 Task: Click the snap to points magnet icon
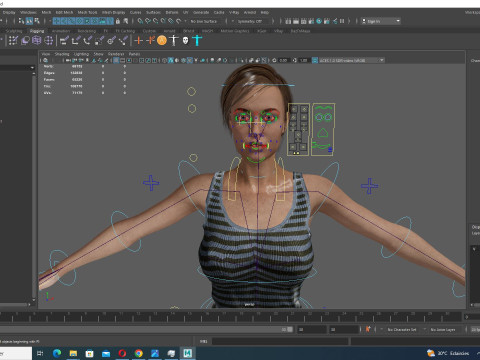click(x=155, y=21)
